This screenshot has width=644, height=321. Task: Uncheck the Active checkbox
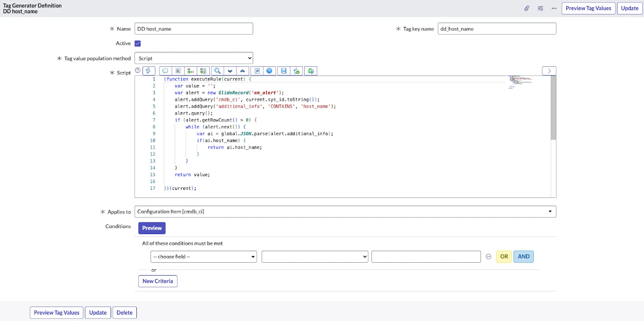pyautogui.click(x=138, y=43)
